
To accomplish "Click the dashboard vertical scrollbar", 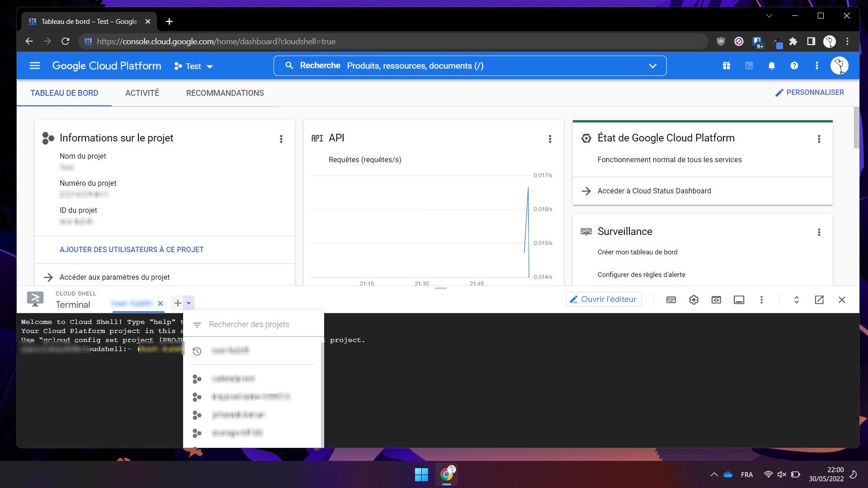I will click(856, 128).
